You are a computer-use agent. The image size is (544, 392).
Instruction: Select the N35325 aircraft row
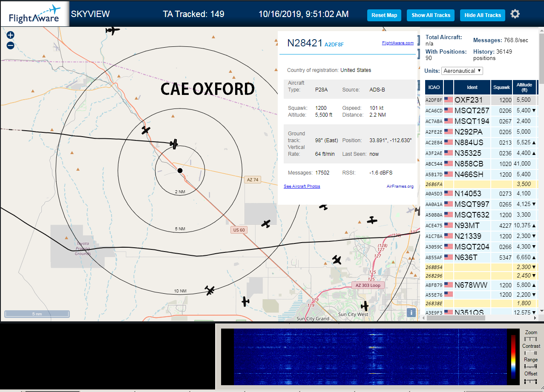[481, 153]
